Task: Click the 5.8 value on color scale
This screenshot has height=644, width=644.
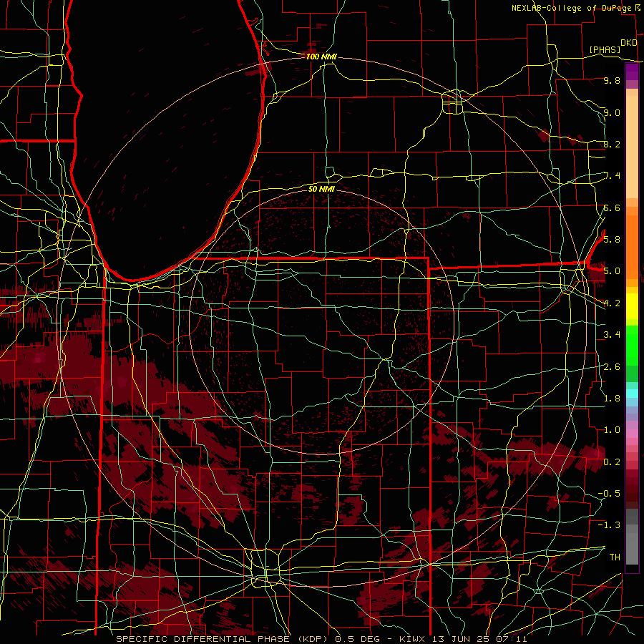Action: click(x=612, y=239)
